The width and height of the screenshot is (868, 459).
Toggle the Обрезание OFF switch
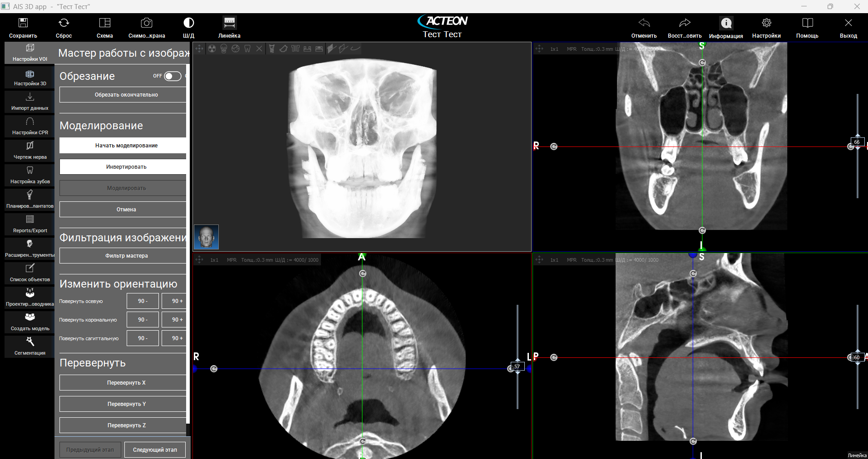[x=173, y=76]
